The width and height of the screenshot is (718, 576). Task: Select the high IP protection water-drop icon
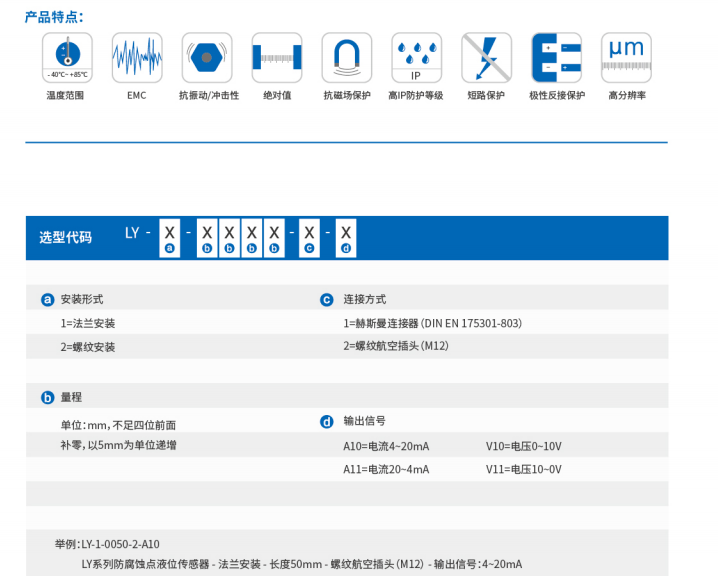click(x=416, y=58)
